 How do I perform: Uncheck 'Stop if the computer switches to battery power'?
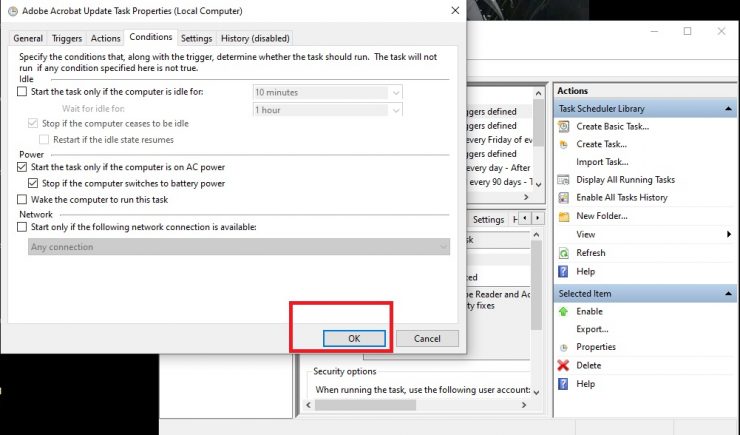coord(33,183)
